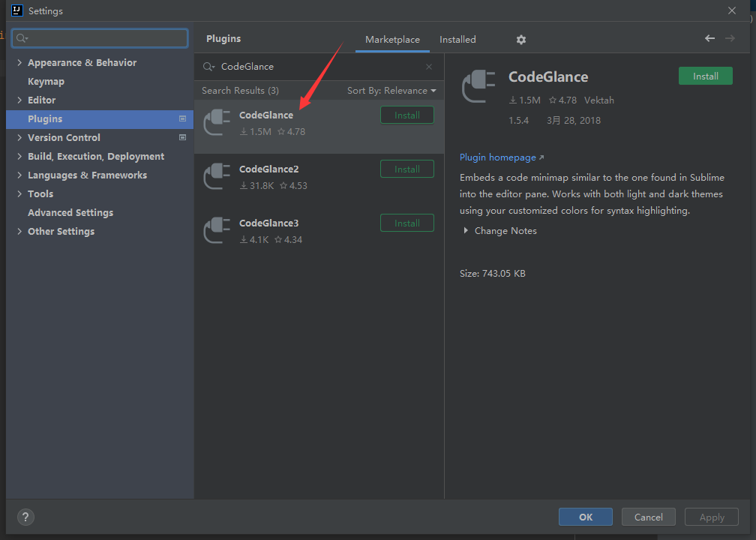This screenshot has height=540, width=756.
Task: Open the plugins gear settings menu
Action: click(520, 40)
